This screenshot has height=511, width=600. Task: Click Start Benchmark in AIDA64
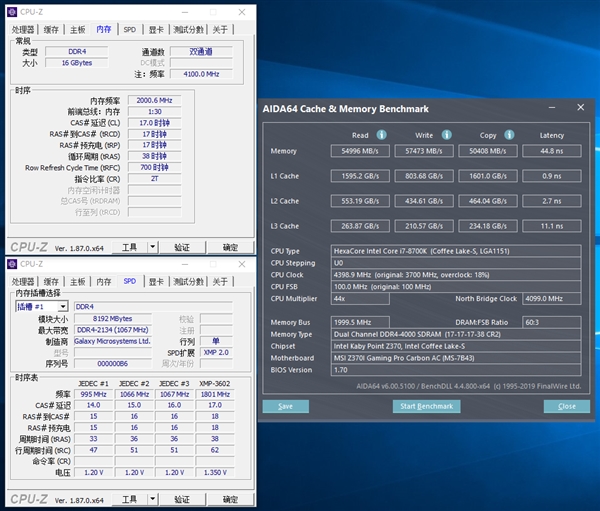(x=426, y=406)
